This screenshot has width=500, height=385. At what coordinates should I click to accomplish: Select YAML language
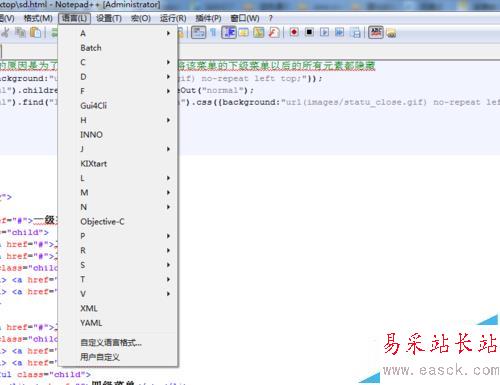coord(118,323)
